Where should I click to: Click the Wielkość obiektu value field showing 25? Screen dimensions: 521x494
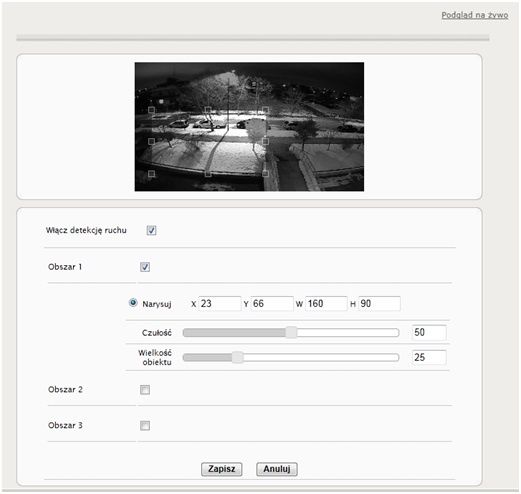(429, 357)
